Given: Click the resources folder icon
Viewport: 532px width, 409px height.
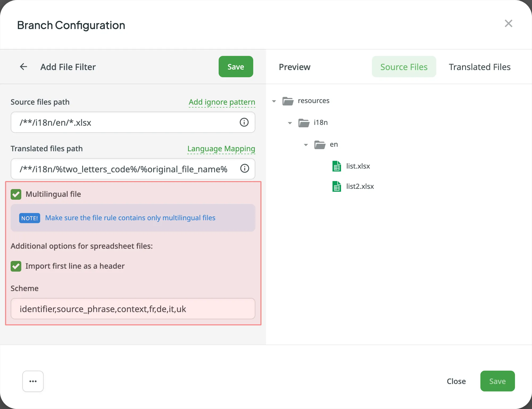Looking at the screenshot, I should pos(288,101).
